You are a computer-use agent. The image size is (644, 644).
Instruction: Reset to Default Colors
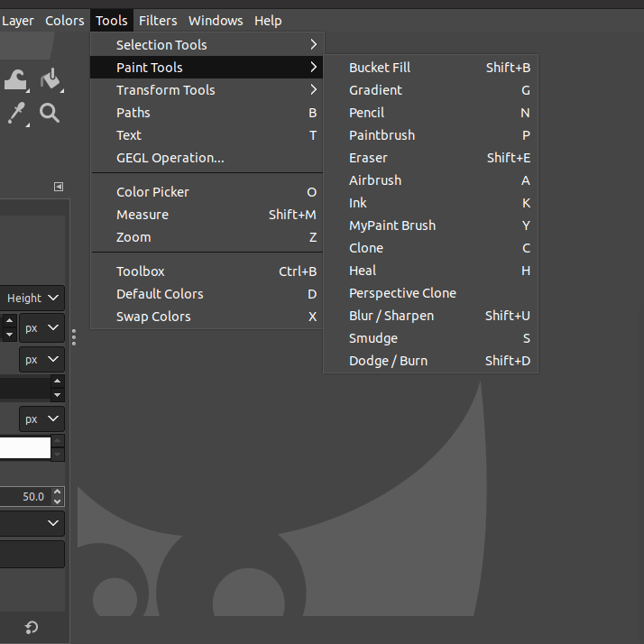point(207,294)
